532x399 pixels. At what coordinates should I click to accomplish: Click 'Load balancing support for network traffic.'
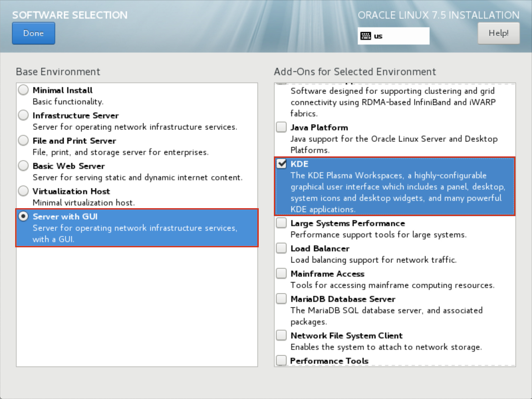373,260
